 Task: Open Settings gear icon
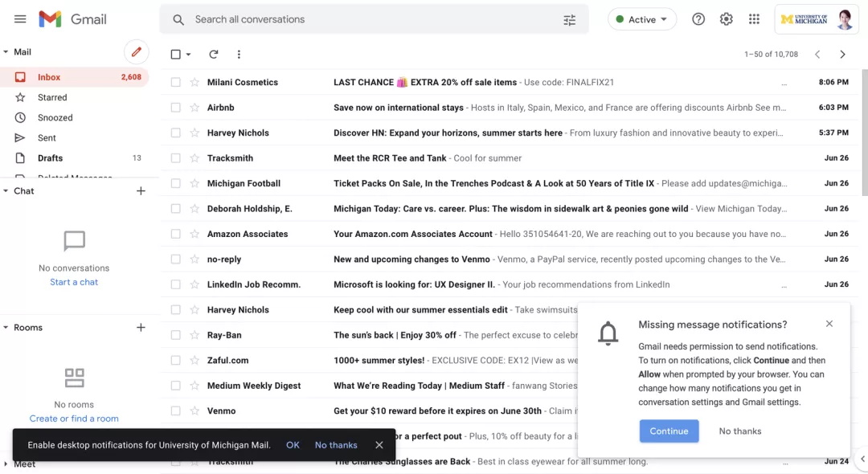point(727,19)
